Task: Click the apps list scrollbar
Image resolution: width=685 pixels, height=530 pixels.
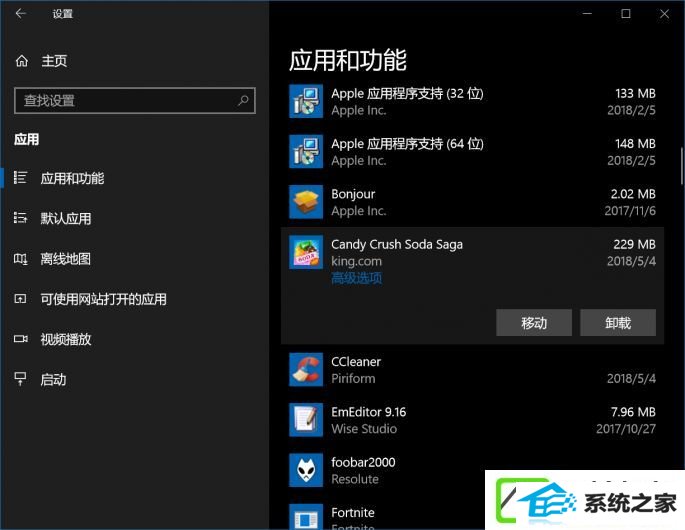Action: point(682,166)
